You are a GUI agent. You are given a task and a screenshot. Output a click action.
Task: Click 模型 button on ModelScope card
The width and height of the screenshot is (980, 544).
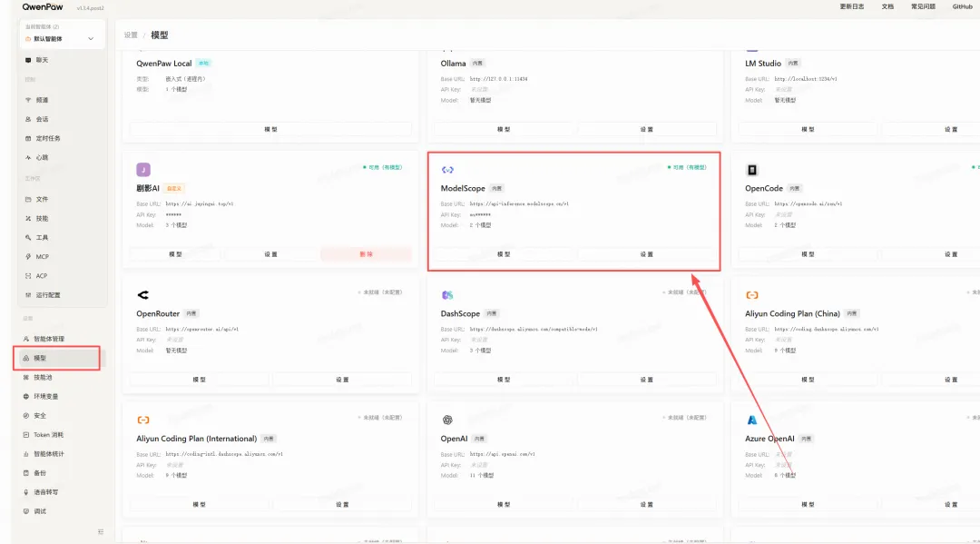pyautogui.click(x=504, y=254)
